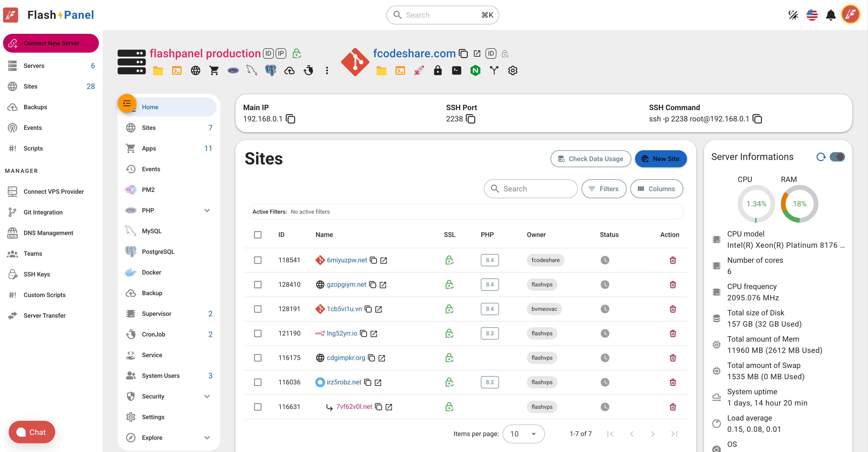This screenshot has width=868, height=452.
Task: Click the CPU usage gauge
Action: (756, 204)
